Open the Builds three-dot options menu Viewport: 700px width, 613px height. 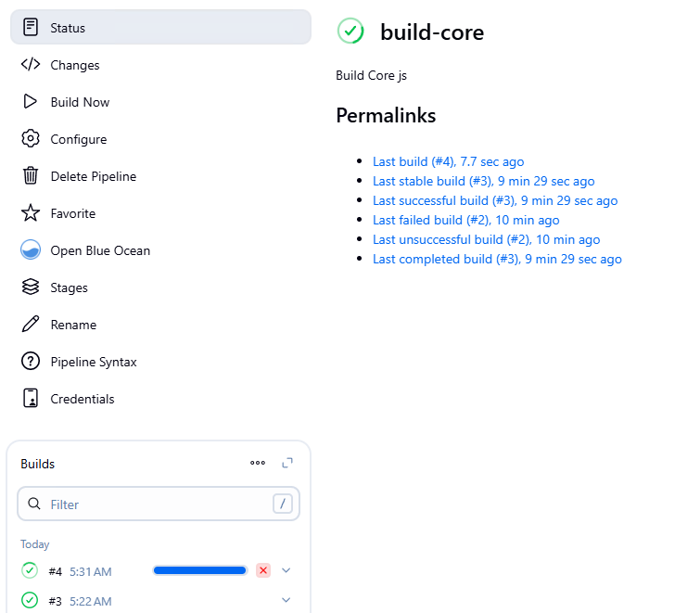258,463
